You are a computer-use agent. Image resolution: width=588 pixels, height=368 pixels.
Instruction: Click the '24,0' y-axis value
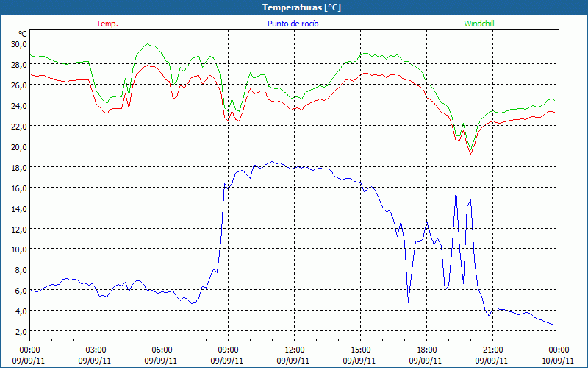point(20,106)
